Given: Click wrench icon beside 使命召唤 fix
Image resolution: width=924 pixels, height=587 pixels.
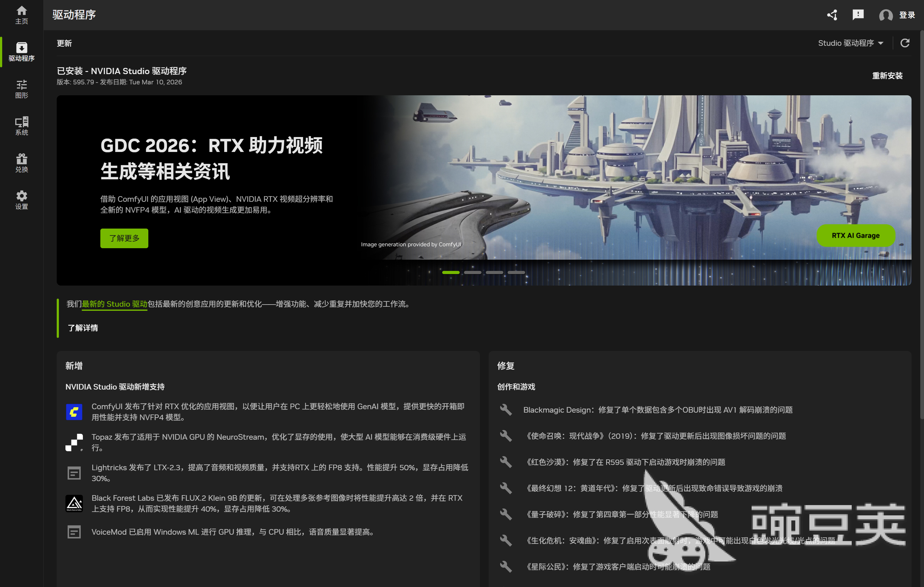Looking at the screenshot, I should coord(506,436).
